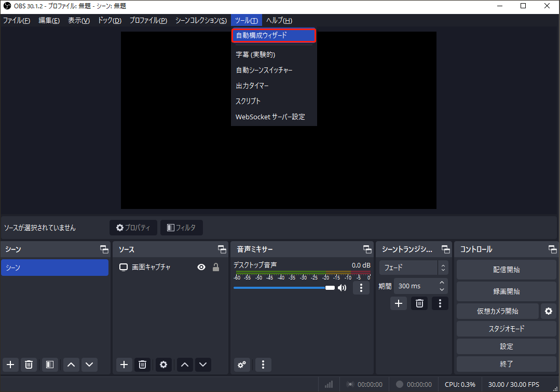Float the コントロール dock panel
Image resolution: width=560 pixels, height=392 pixels.
[x=553, y=249]
